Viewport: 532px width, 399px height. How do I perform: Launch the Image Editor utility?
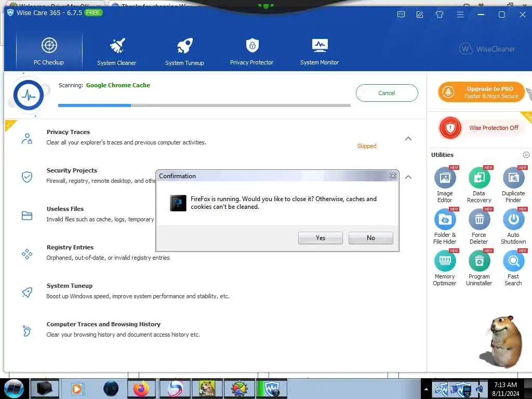pos(445,185)
